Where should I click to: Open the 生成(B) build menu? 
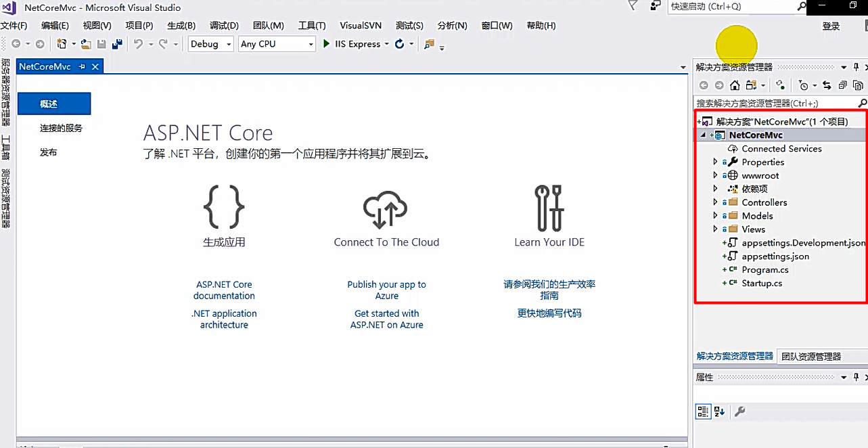pyautogui.click(x=181, y=26)
